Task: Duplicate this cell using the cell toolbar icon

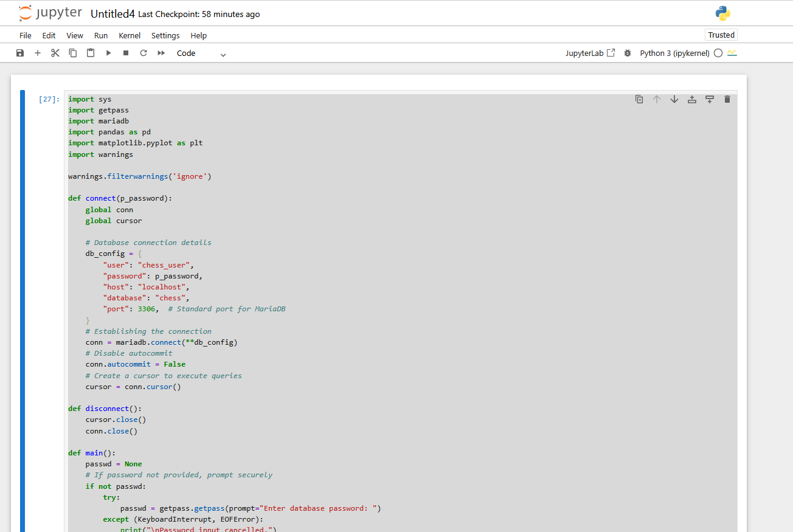Action: 639,99
